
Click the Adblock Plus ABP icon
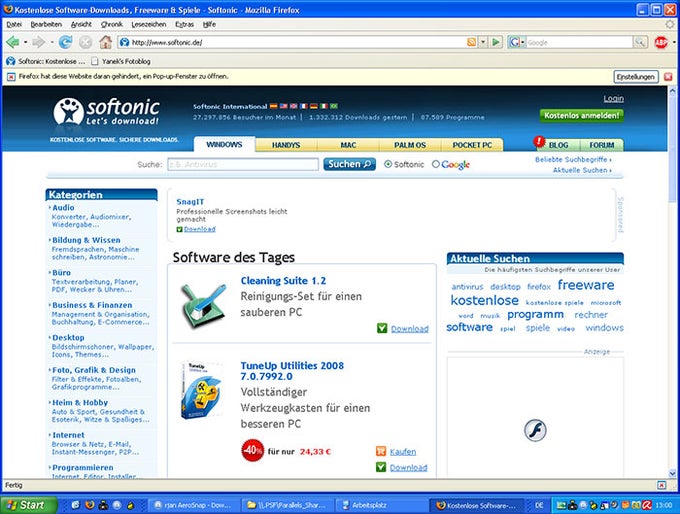pos(661,42)
